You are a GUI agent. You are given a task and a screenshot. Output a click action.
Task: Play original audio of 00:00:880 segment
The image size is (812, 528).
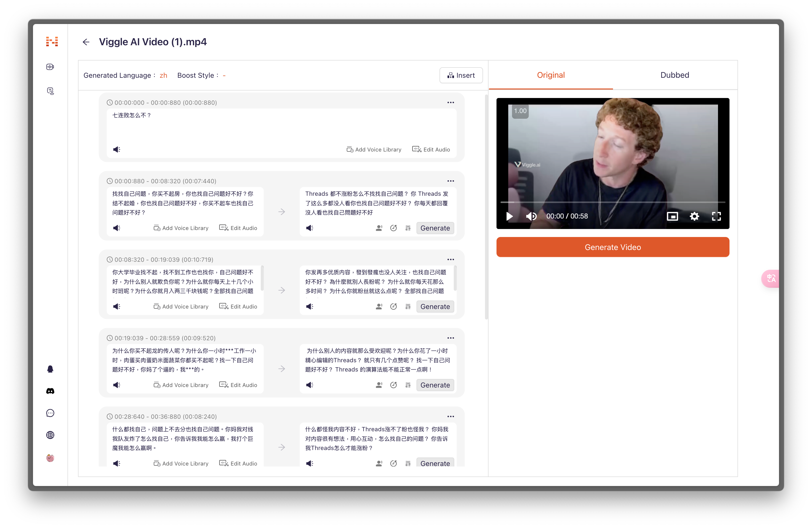(x=117, y=228)
